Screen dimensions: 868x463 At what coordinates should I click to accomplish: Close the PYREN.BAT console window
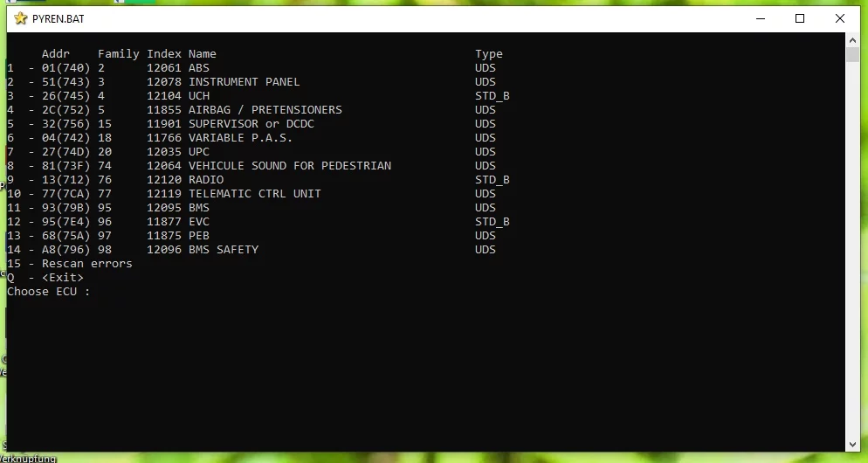839,18
